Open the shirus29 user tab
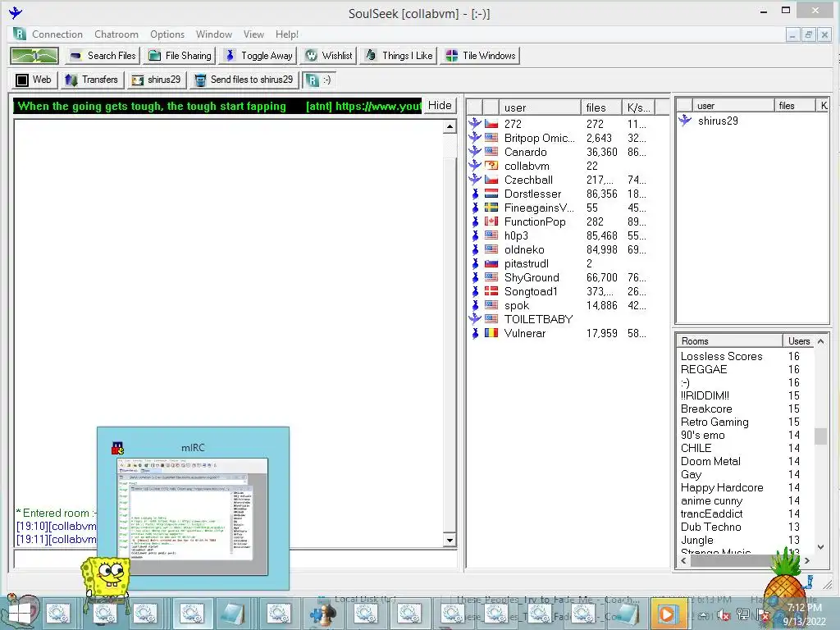Viewport: 840px width, 630px height. (157, 80)
